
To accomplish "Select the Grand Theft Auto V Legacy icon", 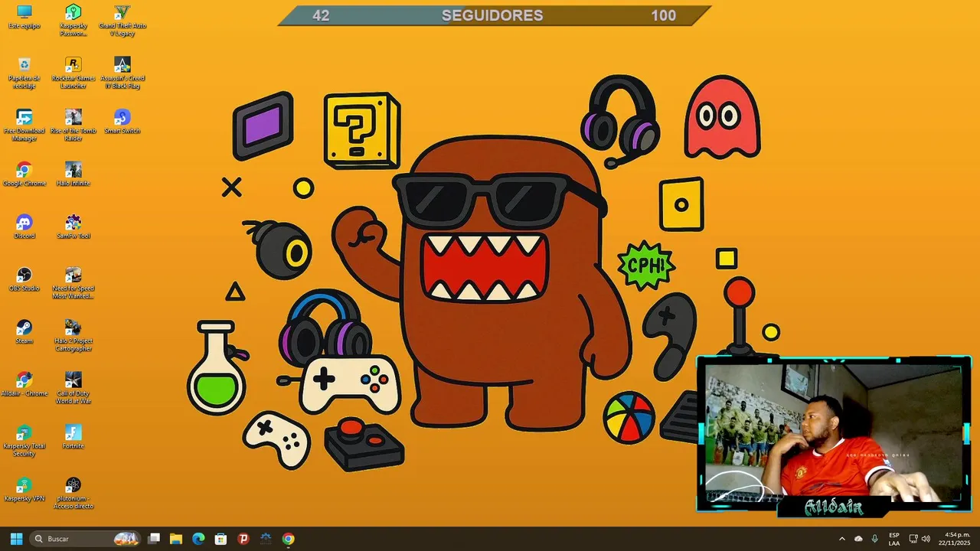I will pos(122,21).
